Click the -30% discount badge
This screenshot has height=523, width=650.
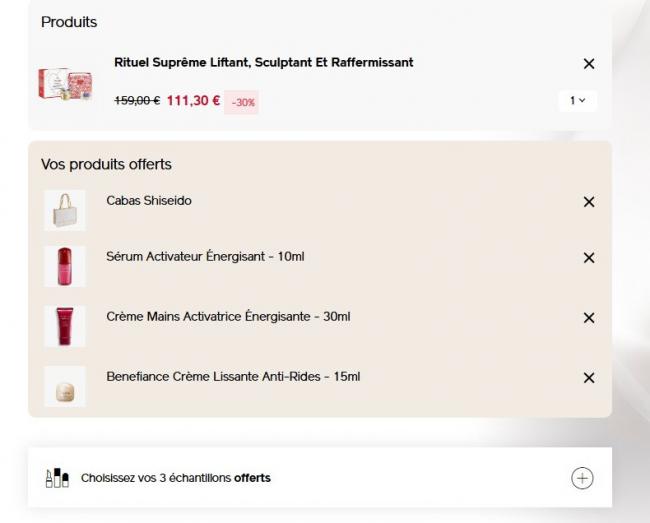pyautogui.click(x=244, y=102)
